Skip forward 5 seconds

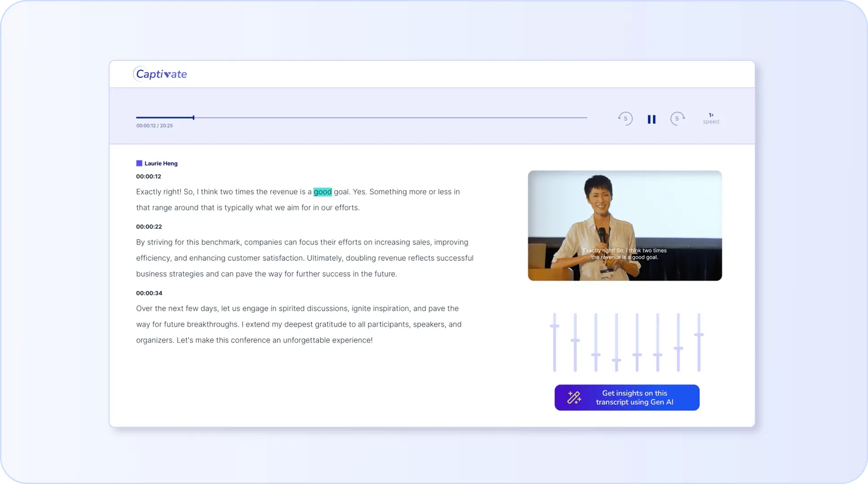[x=677, y=119]
